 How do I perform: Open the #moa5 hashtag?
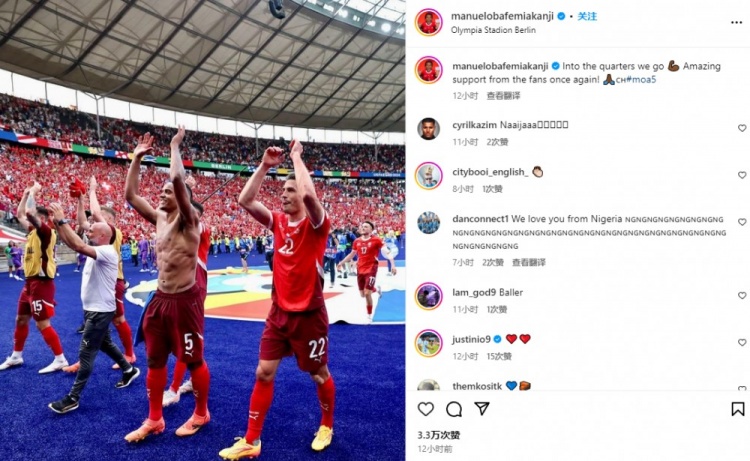point(641,80)
